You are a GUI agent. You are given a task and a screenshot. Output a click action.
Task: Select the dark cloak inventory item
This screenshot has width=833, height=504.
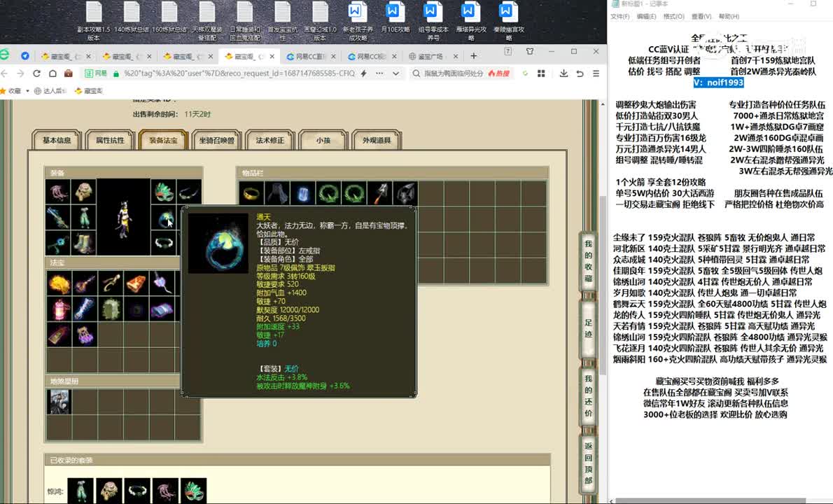pyautogui.click(x=276, y=193)
